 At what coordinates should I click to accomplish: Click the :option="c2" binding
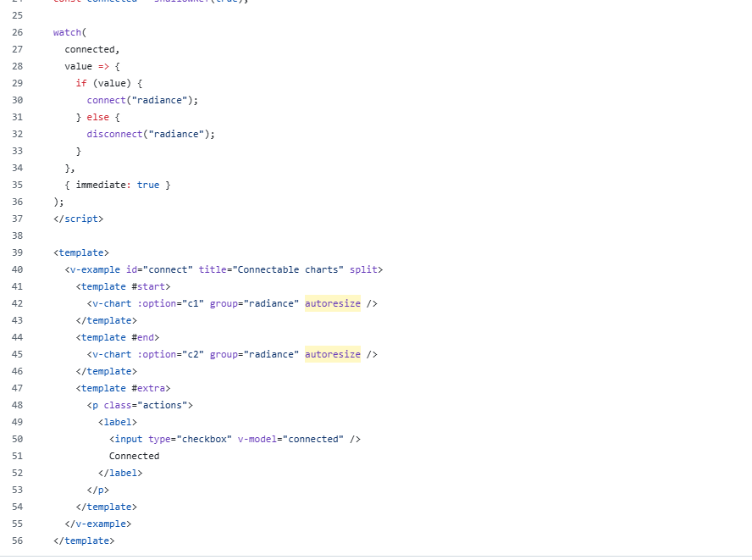pos(170,355)
